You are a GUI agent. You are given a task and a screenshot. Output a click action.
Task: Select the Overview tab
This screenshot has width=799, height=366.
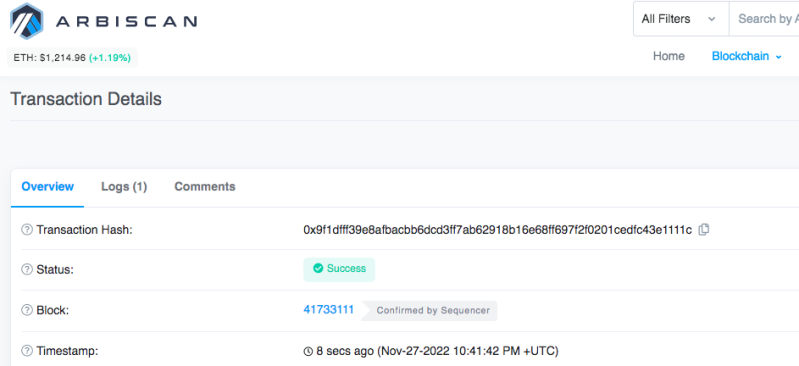[47, 187]
